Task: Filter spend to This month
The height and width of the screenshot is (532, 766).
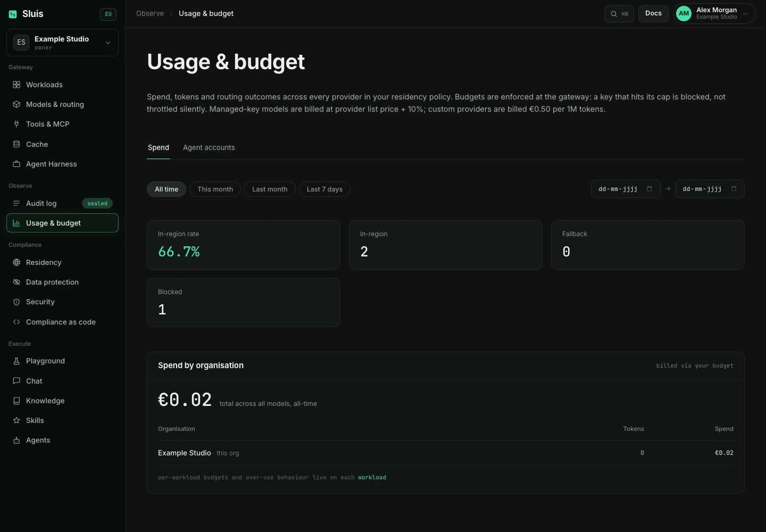Action: pos(215,189)
